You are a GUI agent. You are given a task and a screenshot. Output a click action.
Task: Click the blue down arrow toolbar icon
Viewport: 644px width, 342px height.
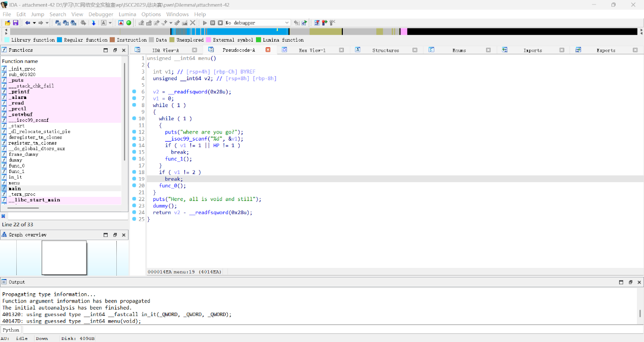click(x=93, y=23)
